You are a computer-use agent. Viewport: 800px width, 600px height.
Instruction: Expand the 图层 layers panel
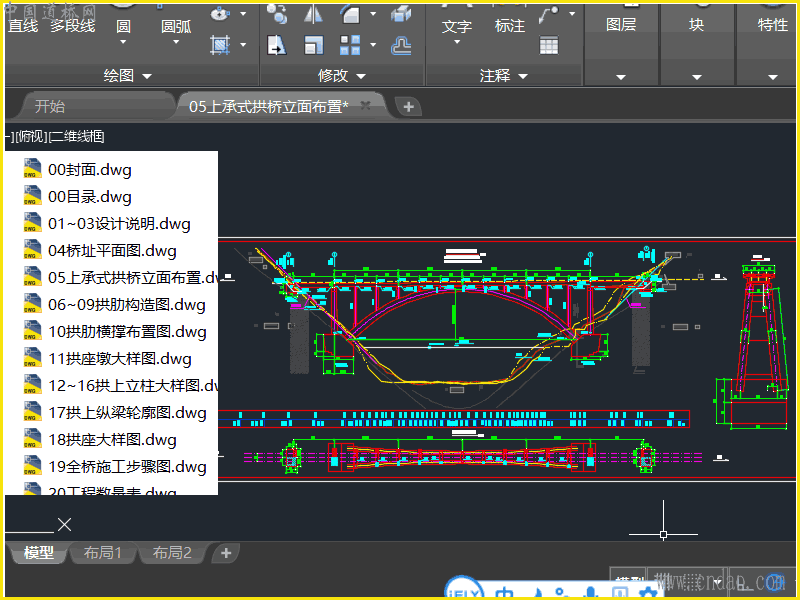coord(621,77)
